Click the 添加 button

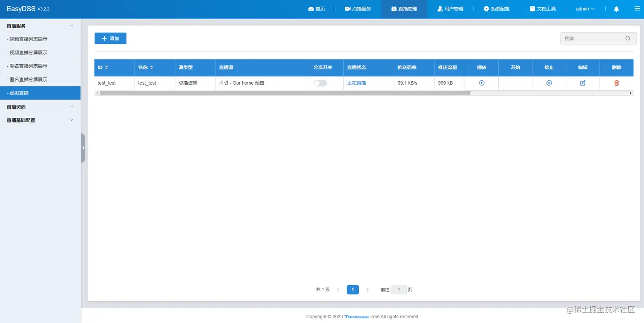click(110, 38)
